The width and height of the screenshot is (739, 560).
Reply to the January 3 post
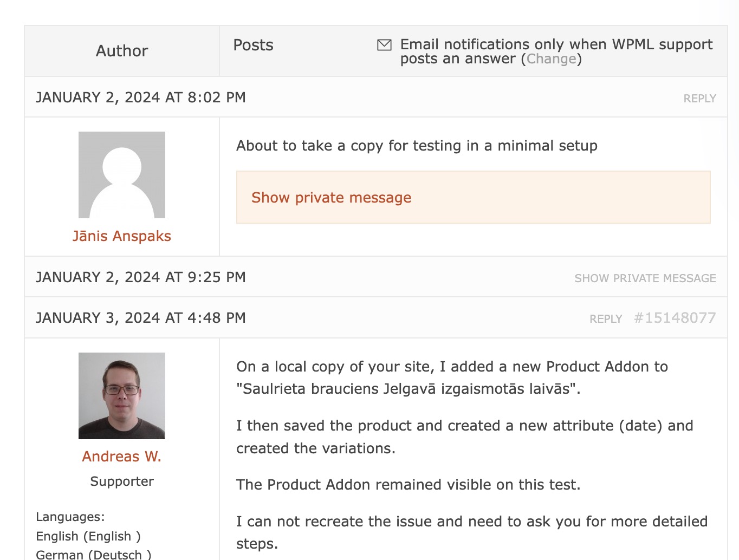(x=606, y=319)
